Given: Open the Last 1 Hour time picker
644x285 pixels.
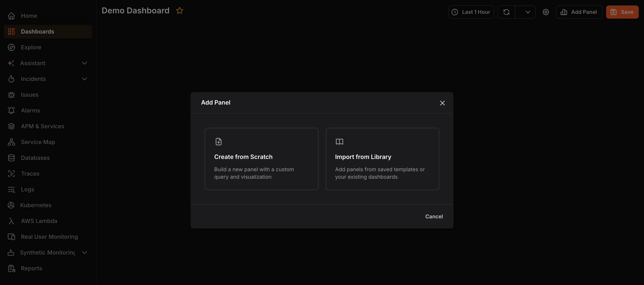Looking at the screenshot, I should point(471,12).
